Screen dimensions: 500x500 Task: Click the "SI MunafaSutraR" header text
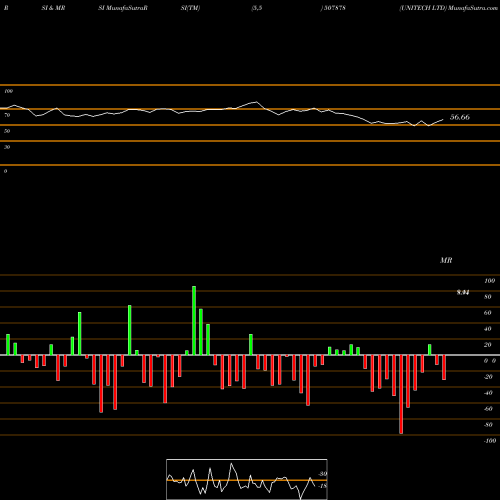[123, 8]
